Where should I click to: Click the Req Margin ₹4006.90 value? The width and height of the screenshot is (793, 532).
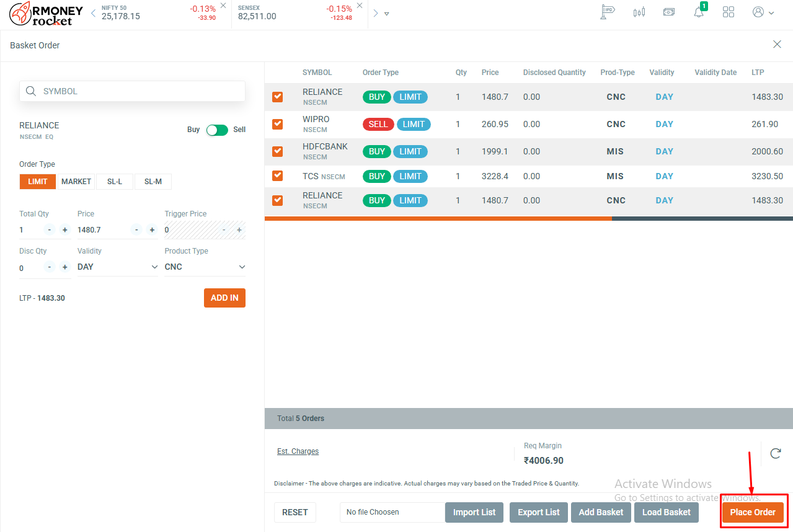click(x=544, y=461)
